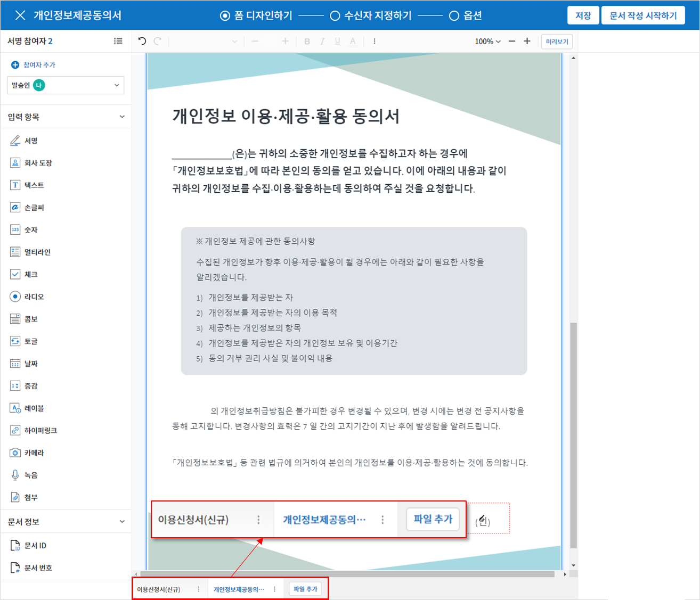Screen dimensions: 700x600
Task: Click the vertical document scrollbar thumb
Action: 573,435
